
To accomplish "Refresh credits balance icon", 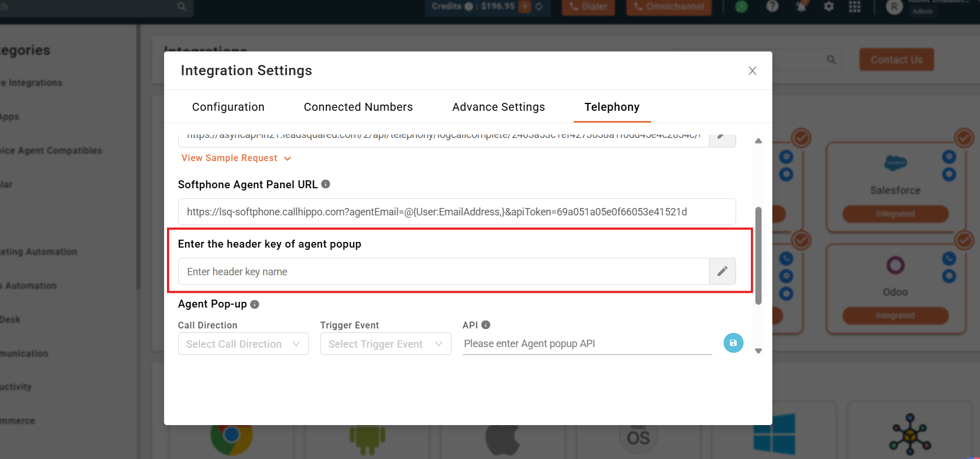I will point(539,7).
